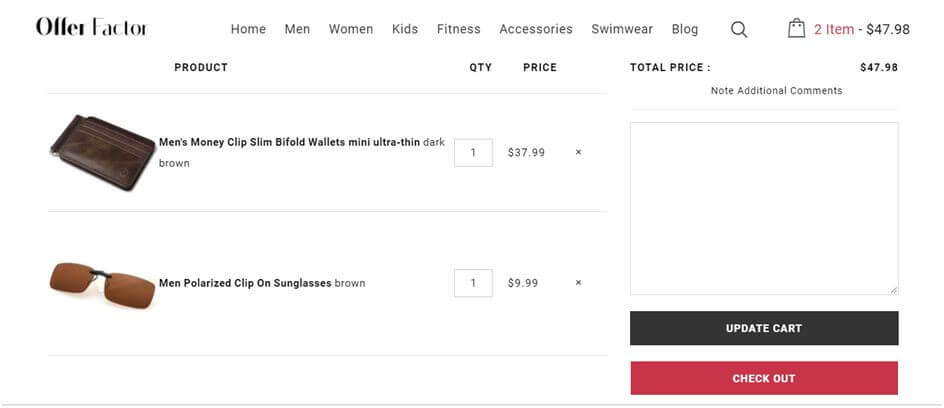This screenshot has height=408, width=944.
Task: Remove the bifold wallet from cart
Action: coord(578,153)
